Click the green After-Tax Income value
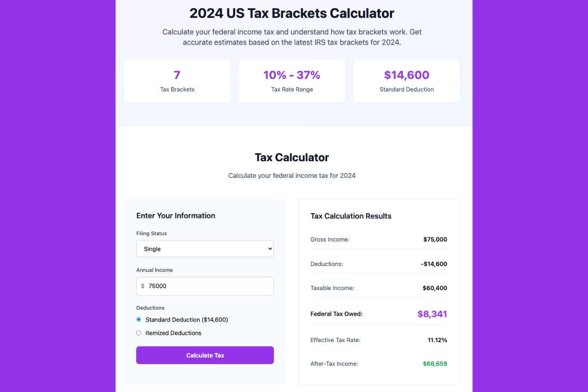Screen dimensions: 588x392 (435, 364)
